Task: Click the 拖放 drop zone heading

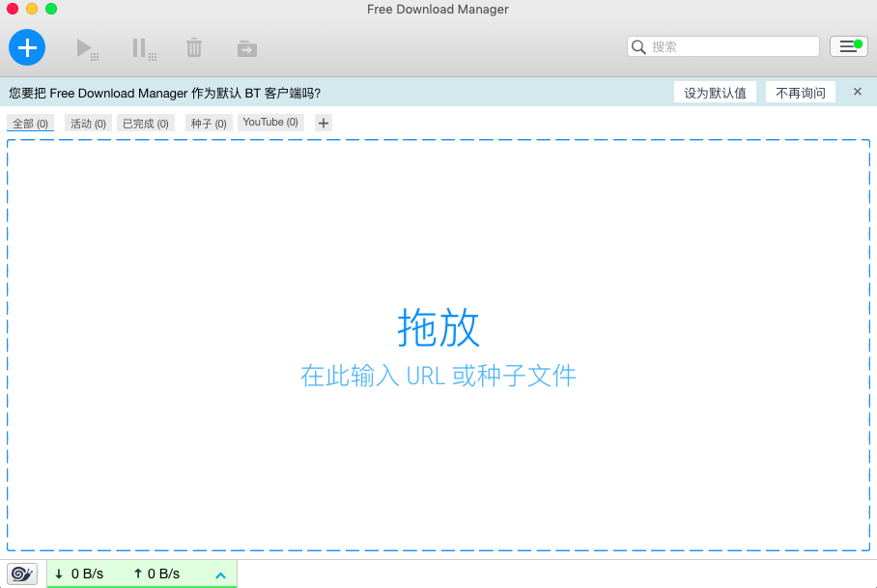Action: pos(438,328)
